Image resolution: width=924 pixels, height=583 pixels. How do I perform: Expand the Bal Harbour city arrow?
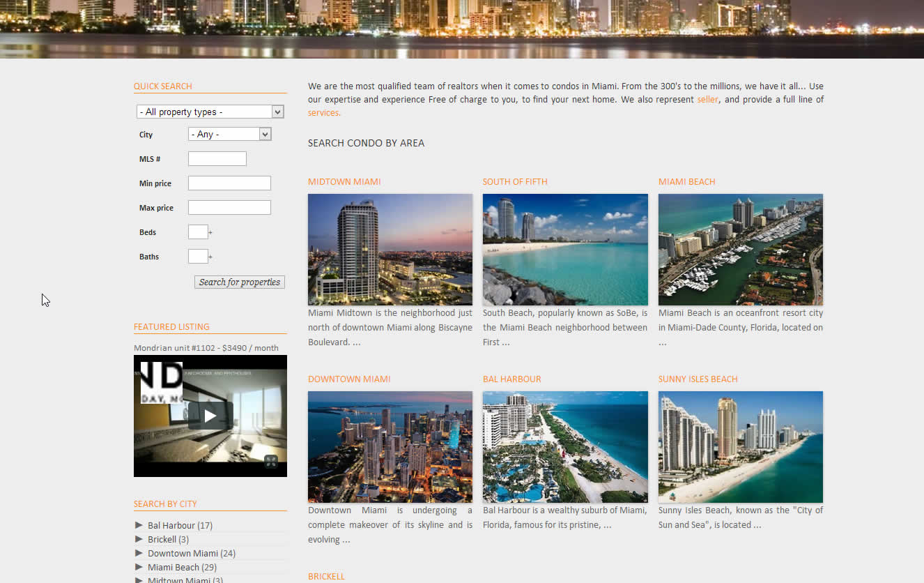click(x=139, y=525)
